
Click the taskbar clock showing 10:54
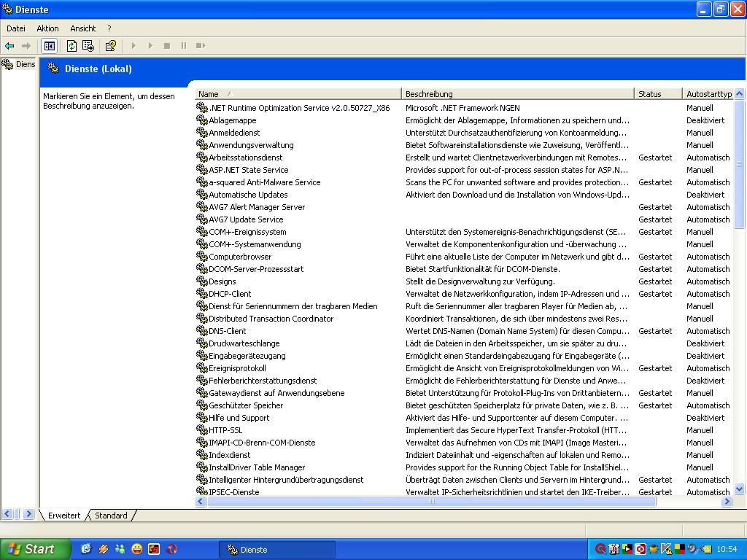click(x=727, y=549)
